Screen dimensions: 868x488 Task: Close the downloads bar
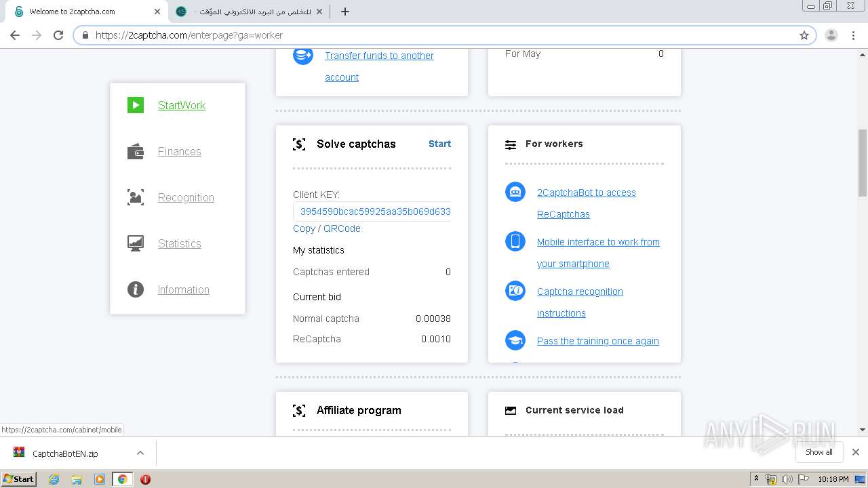point(856,452)
